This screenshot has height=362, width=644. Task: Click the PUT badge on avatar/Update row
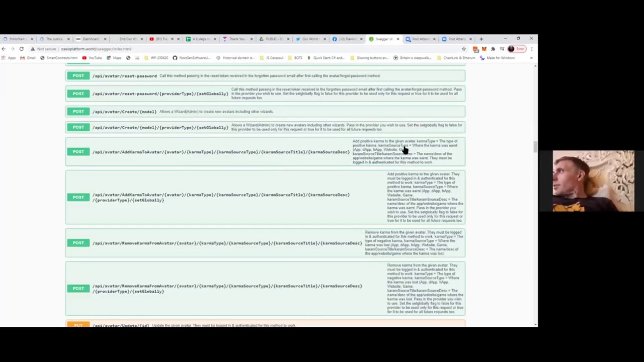pyautogui.click(x=78, y=325)
